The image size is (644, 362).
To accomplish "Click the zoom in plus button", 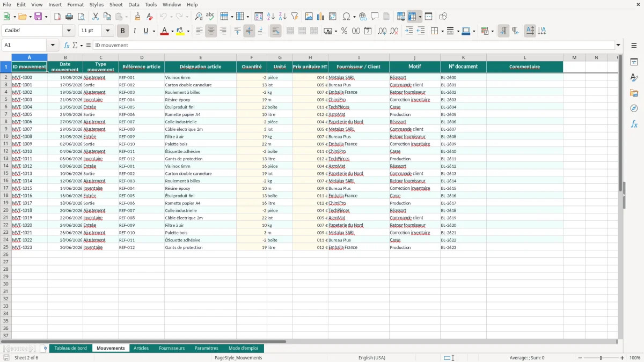I will pyautogui.click(x=623, y=358).
